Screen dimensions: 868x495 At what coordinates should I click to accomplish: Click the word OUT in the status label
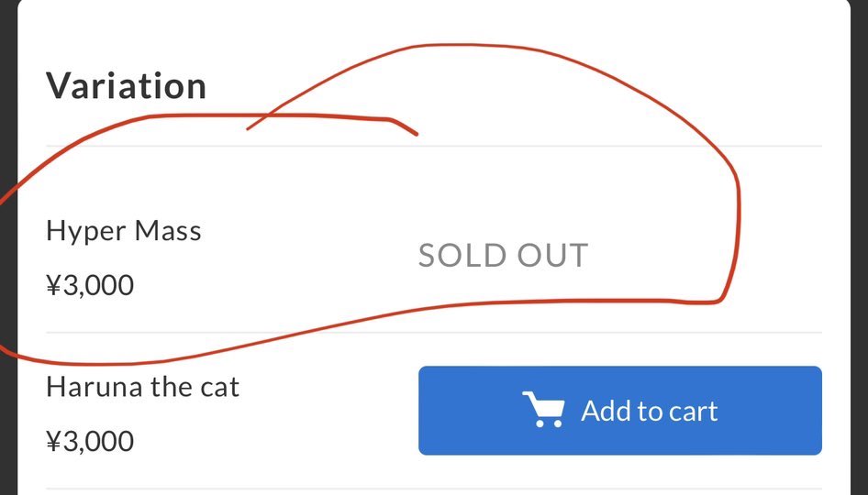coord(551,256)
